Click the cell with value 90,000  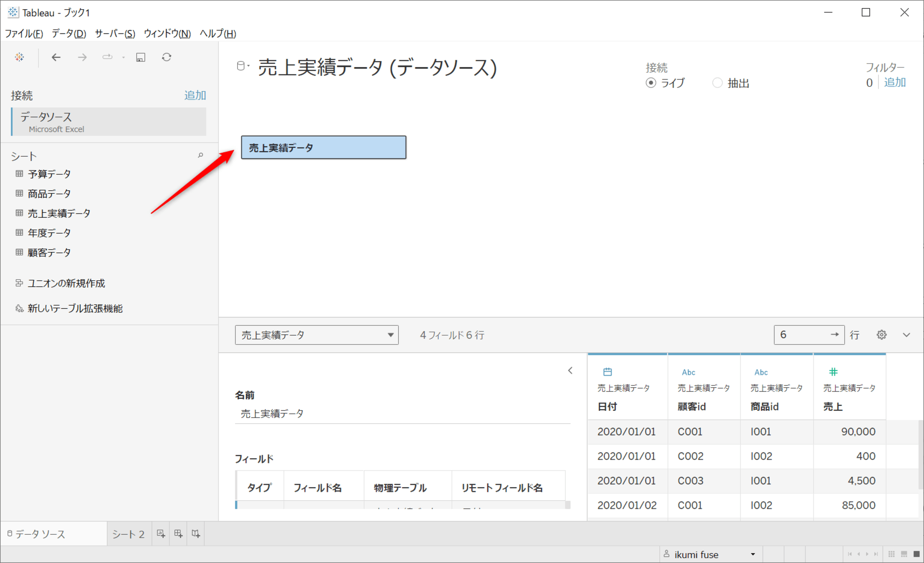[849, 432]
